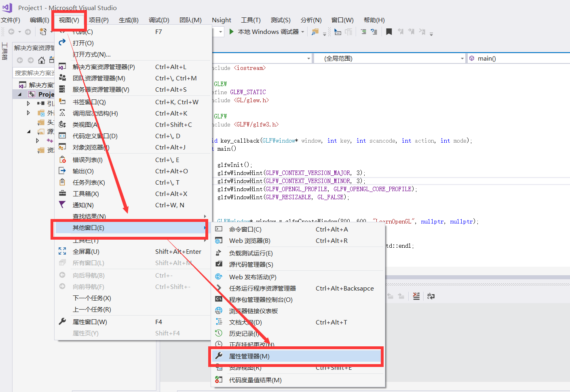Viewport: 570px width, 392px height.
Task: Open the 工具(T) menu
Action: pyautogui.click(x=251, y=20)
